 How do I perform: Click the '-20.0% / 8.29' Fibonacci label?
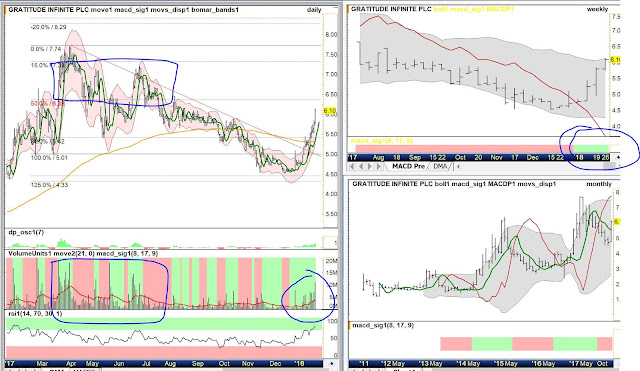tap(49, 27)
